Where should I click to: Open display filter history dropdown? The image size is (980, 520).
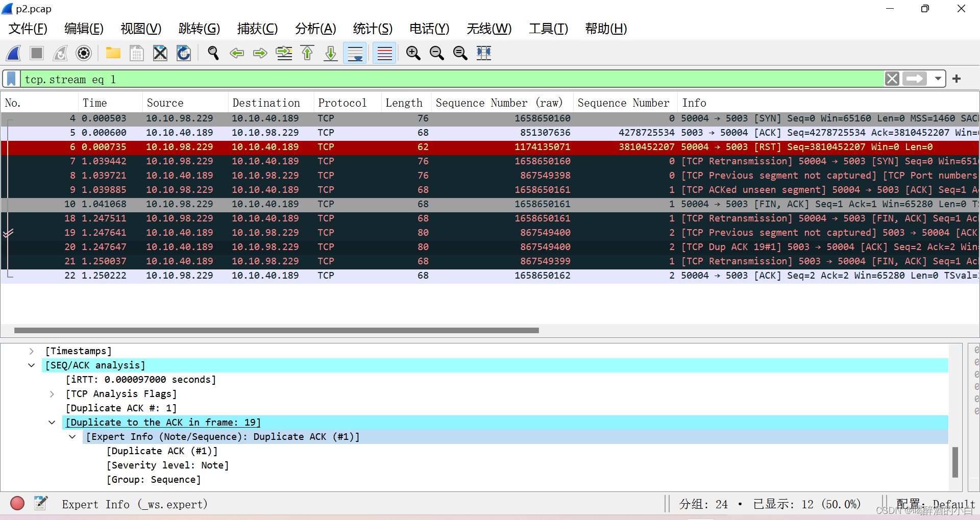(938, 79)
